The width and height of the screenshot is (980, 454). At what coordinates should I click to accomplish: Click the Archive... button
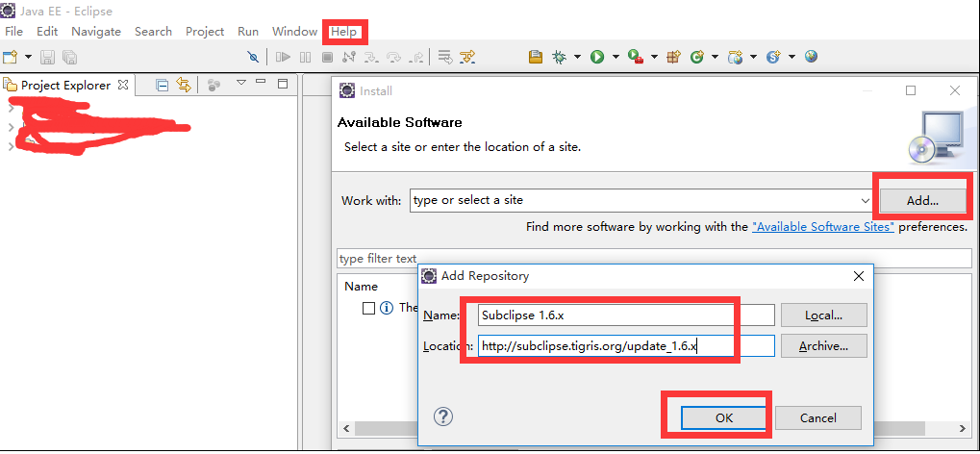click(824, 346)
